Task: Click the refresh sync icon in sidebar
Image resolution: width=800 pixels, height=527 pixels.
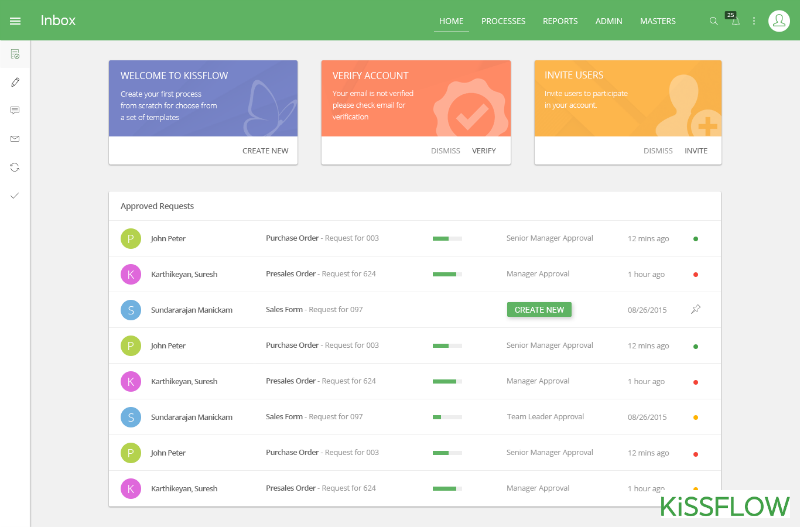Action: (x=15, y=167)
